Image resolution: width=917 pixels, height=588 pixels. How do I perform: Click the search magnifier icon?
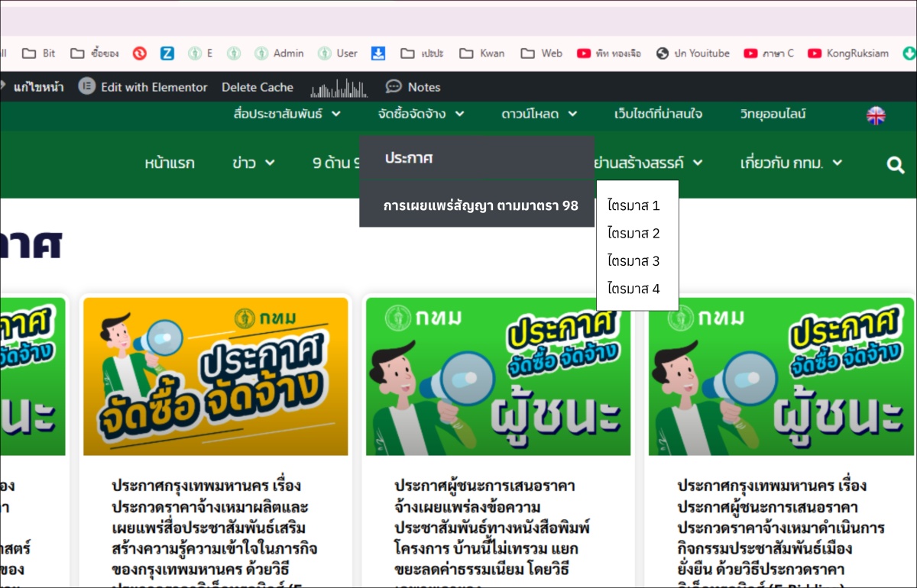click(895, 164)
